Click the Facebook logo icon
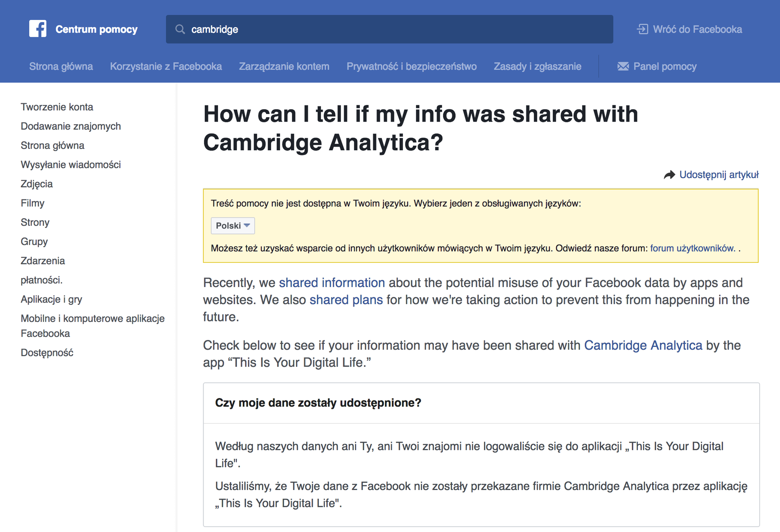780x532 pixels. click(x=38, y=29)
